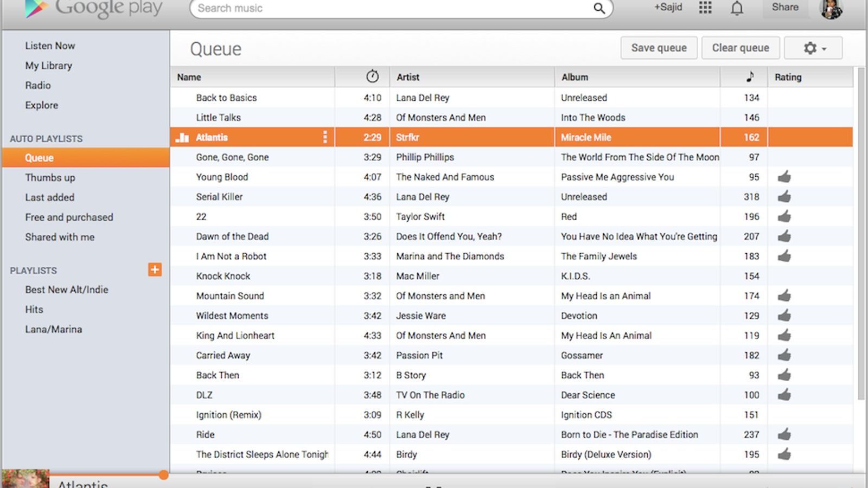Open Free and purchased playlist
The width and height of the screenshot is (868, 488).
click(x=69, y=217)
